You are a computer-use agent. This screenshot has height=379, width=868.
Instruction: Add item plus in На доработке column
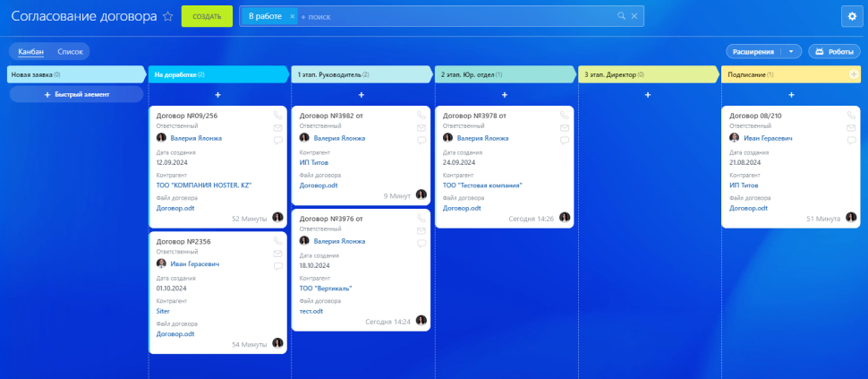217,95
